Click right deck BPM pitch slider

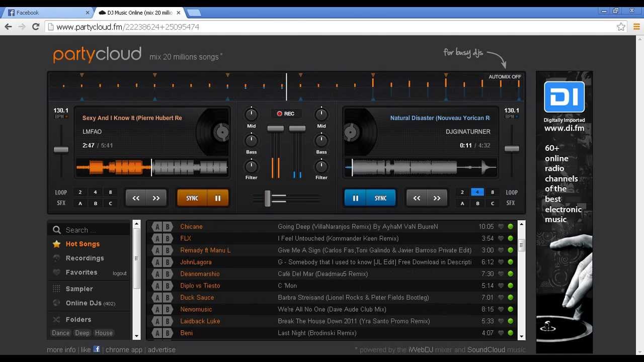(512, 149)
